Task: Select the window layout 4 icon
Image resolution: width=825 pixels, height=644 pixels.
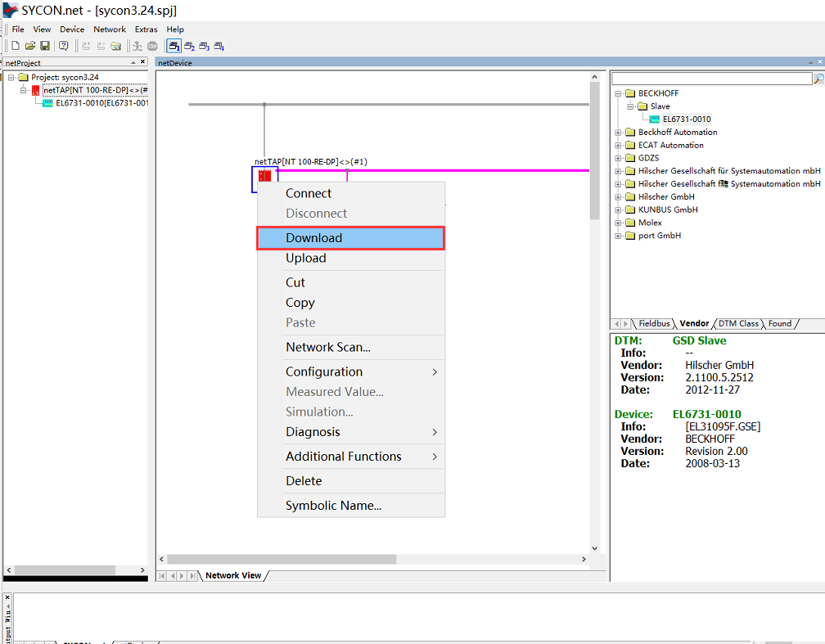Action: (x=219, y=46)
